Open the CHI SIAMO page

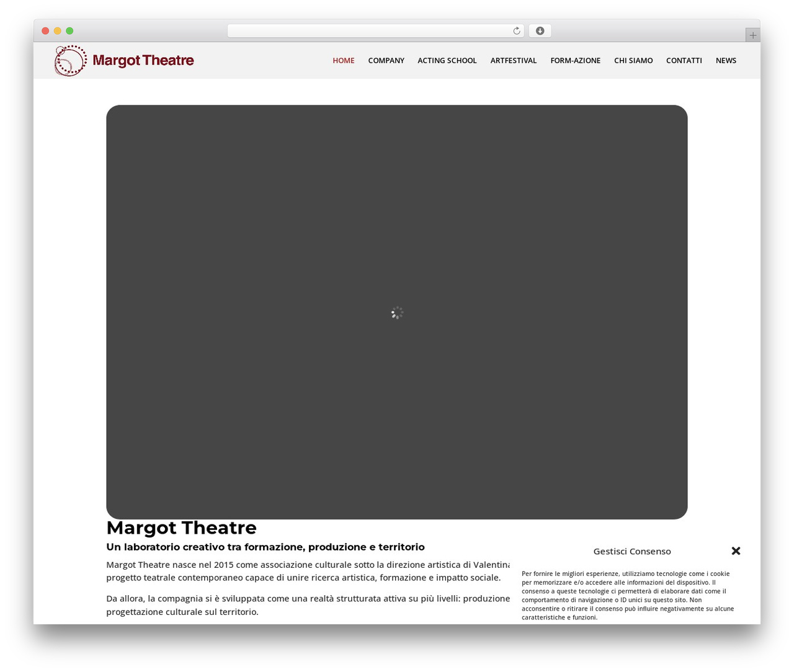click(x=633, y=61)
